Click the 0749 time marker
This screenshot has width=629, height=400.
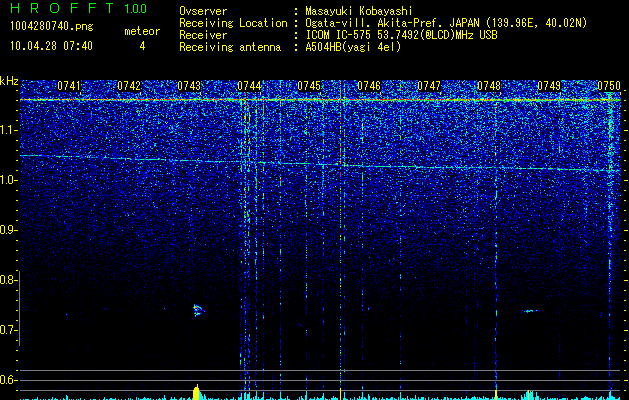click(x=549, y=86)
